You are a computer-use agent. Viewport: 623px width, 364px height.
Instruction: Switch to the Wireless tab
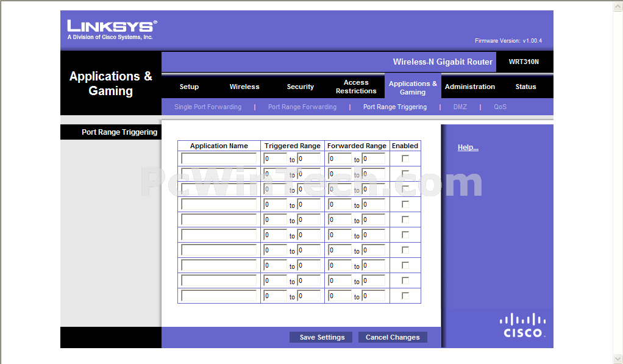pos(244,87)
